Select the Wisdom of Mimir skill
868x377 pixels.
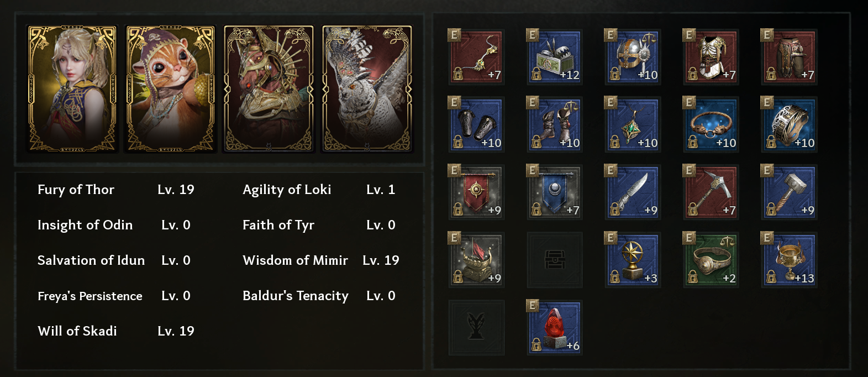point(295,260)
